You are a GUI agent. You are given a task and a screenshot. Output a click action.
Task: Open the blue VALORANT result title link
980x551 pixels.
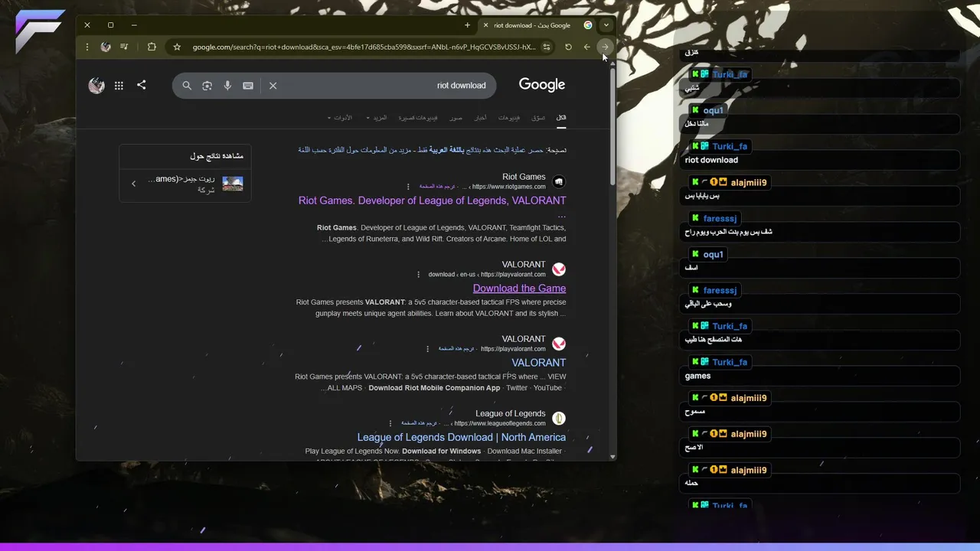pos(539,363)
